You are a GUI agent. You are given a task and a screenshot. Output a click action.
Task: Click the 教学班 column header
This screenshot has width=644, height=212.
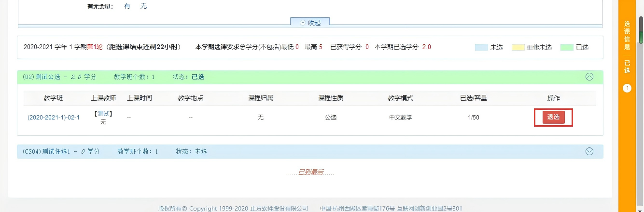54,98
